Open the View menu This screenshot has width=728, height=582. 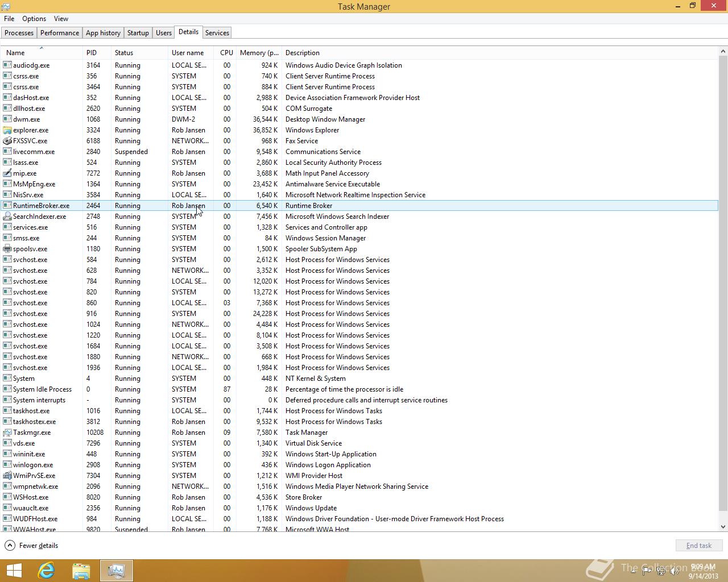tap(61, 19)
